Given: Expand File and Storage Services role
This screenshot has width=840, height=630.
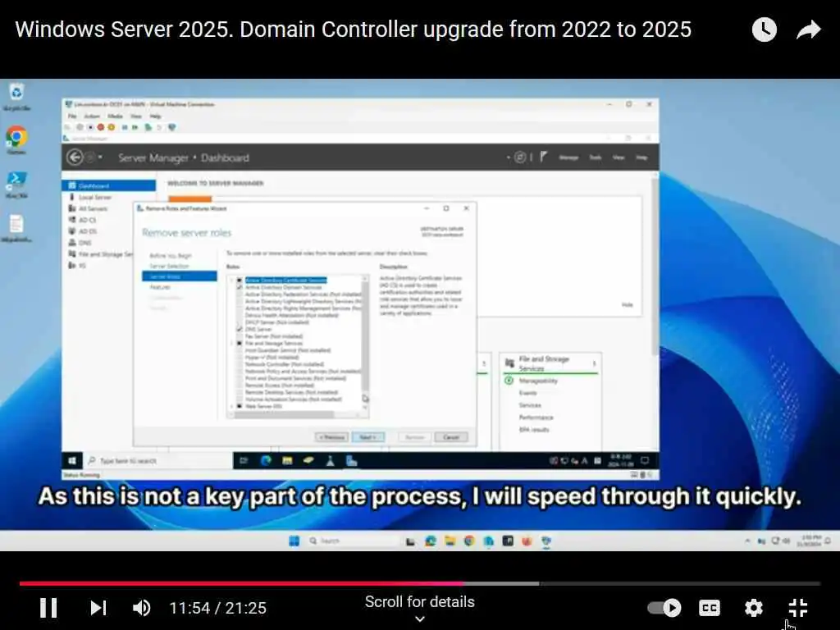Looking at the screenshot, I should tap(232, 343).
